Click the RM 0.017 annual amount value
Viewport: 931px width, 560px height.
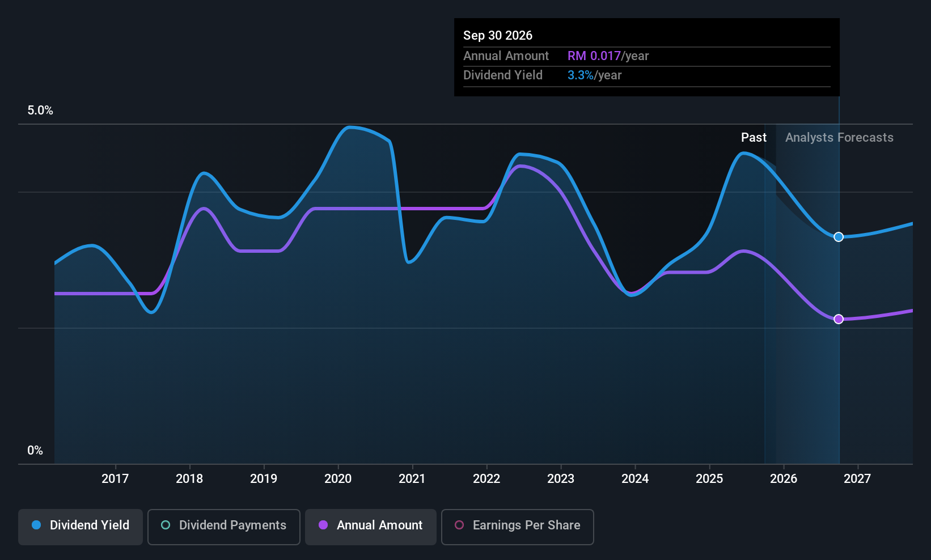594,56
